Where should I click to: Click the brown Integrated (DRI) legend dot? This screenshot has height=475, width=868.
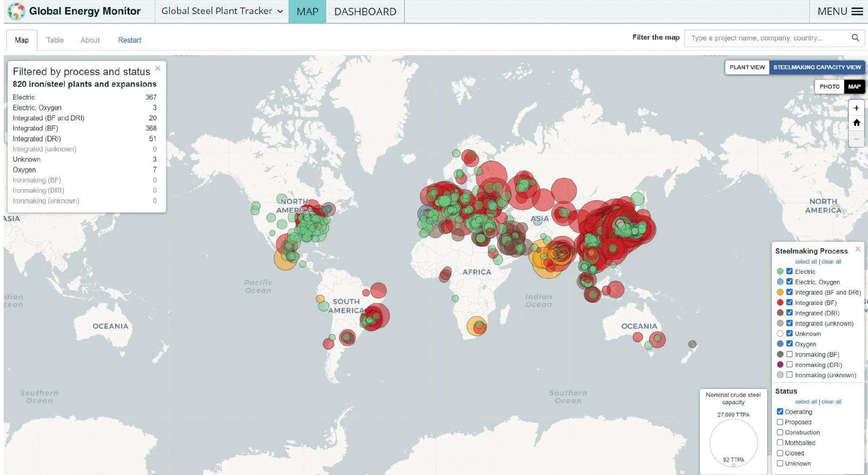pos(780,313)
